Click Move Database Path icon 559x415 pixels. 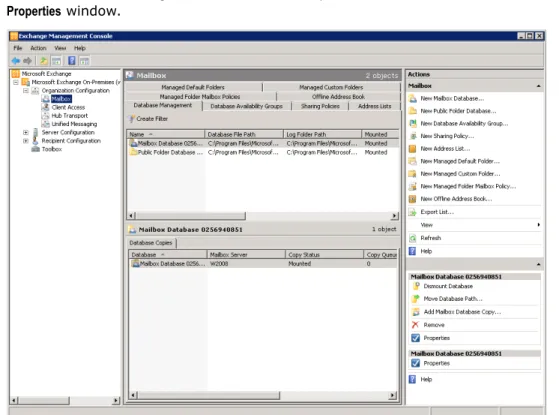click(x=416, y=299)
